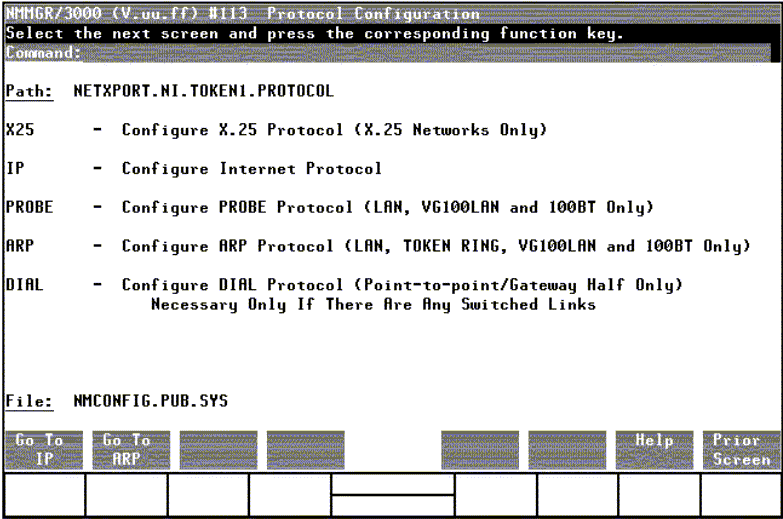
Task: Select the DIAL protocol entry
Action: [x=24, y=285]
